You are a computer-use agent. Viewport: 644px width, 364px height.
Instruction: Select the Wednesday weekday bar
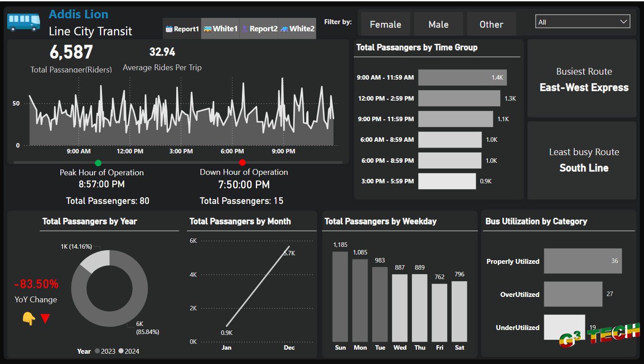click(400, 308)
